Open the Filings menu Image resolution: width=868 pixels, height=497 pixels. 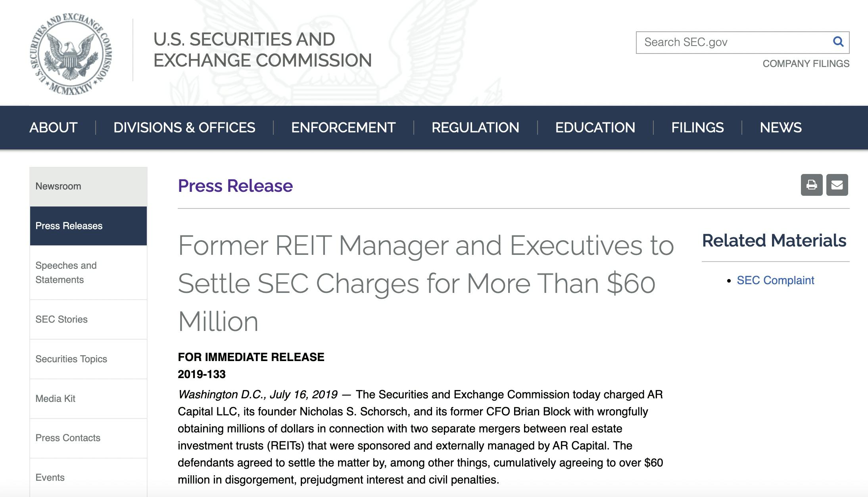[x=697, y=128]
